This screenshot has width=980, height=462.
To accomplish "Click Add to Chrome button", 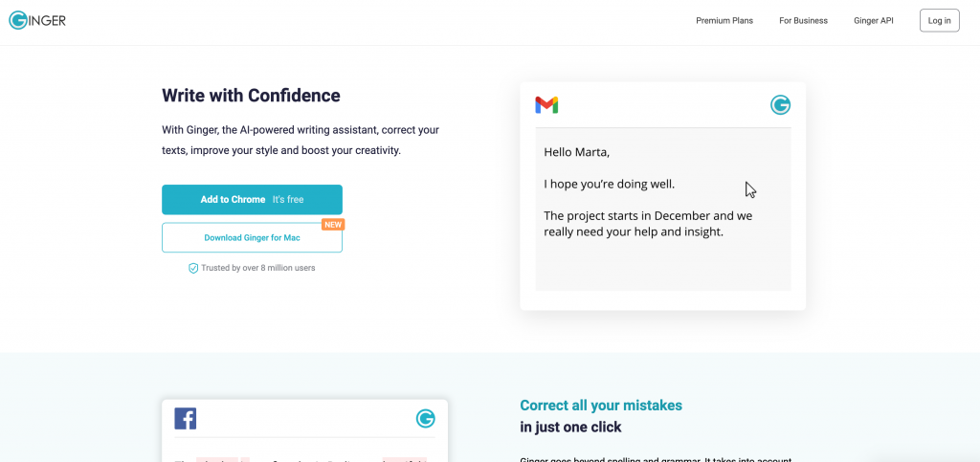I will pos(252,200).
